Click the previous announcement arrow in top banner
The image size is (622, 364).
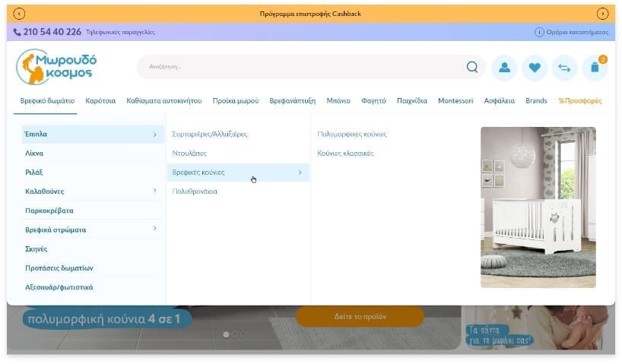20,14
